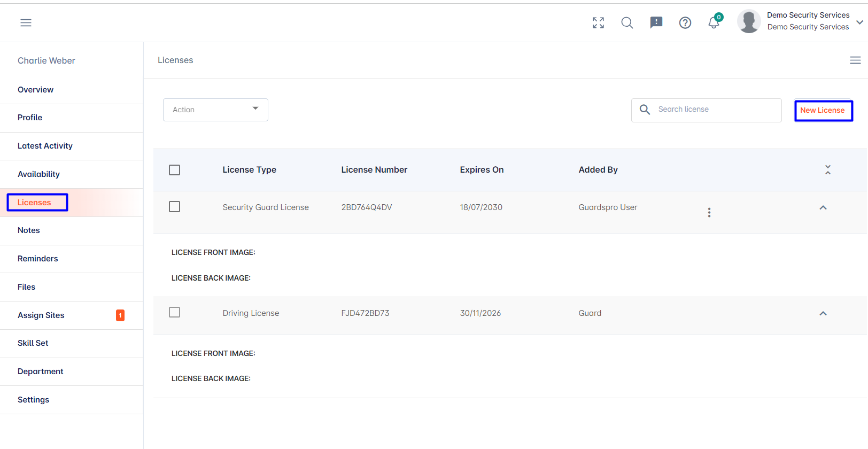This screenshot has width=868, height=449.
Task: Open the feedback message icon
Action: pyautogui.click(x=656, y=22)
